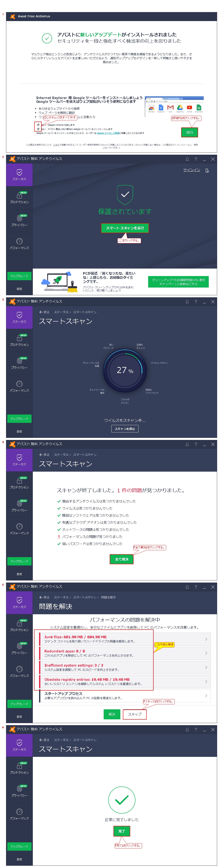Expand the Junk files row chevron
The width and height of the screenshot is (219, 868).
pyautogui.click(x=206, y=639)
